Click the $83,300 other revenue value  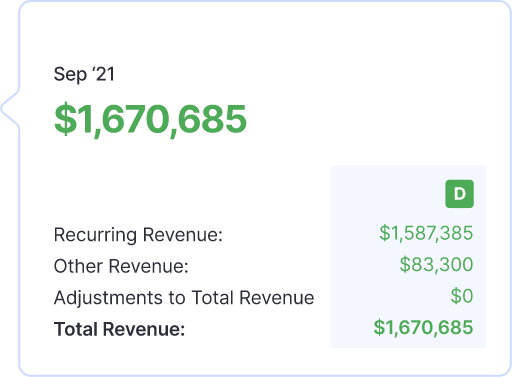coord(436,265)
